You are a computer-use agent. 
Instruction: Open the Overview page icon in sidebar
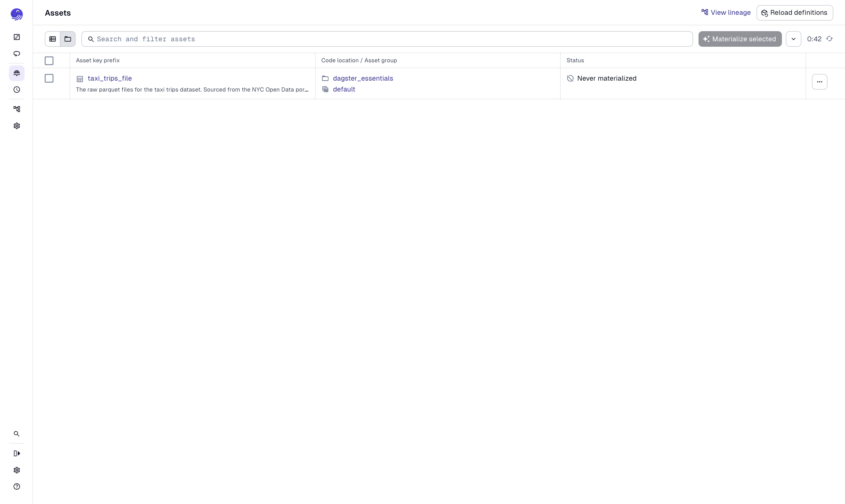pyautogui.click(x=17, y=37)
